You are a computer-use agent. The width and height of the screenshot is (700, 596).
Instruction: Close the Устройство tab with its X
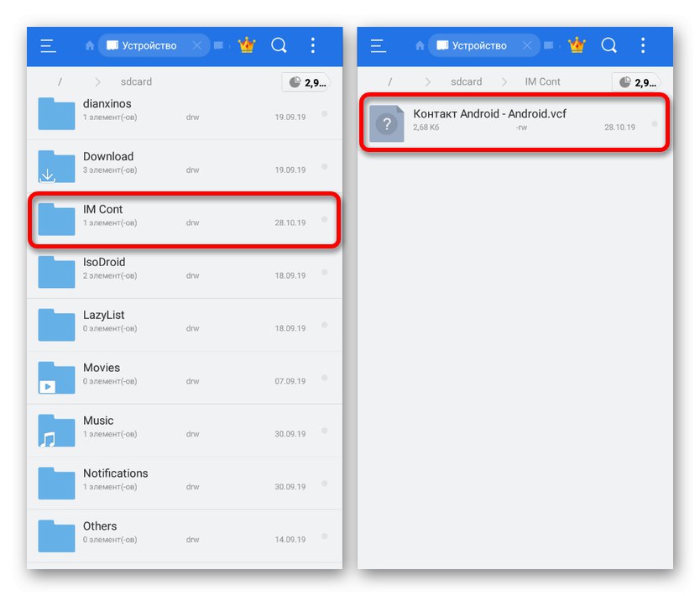pyautogui.click(x=197, y=45)
